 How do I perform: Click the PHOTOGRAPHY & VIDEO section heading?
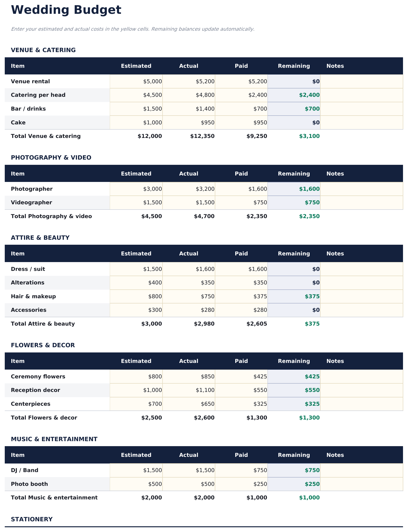[x=51, y=157]
